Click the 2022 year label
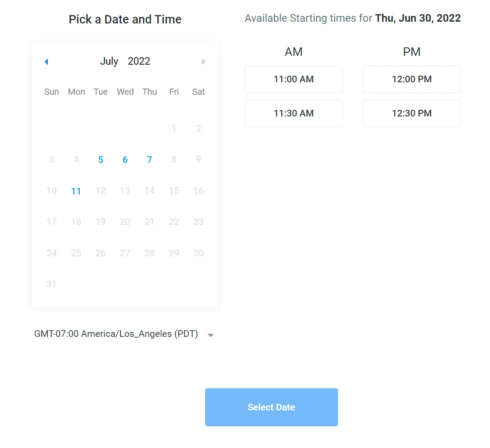 139,61
